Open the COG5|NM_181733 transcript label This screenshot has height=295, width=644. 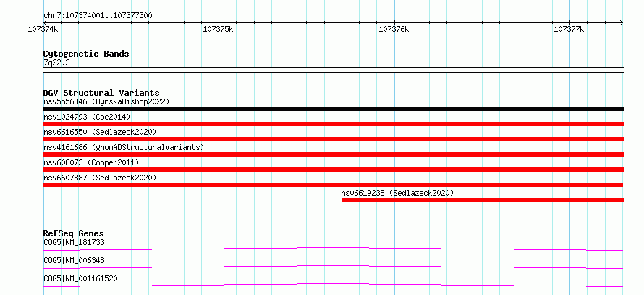coord(74,242)
